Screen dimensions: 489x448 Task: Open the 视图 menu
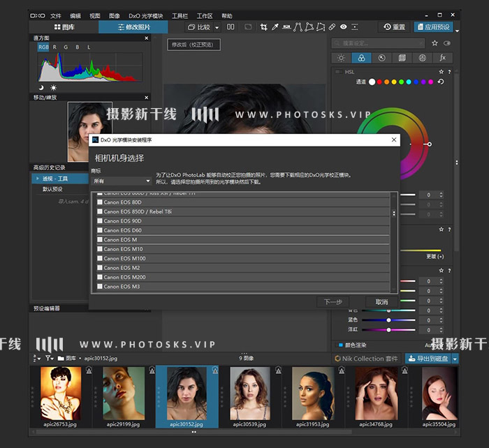click(x=95, y=16)
